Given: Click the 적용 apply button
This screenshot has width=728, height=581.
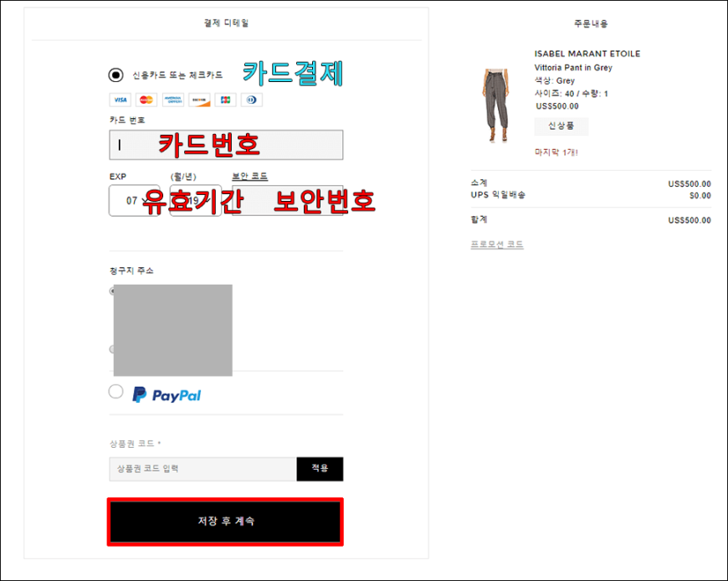Looking at the screenshot, I should coord(320,469).
